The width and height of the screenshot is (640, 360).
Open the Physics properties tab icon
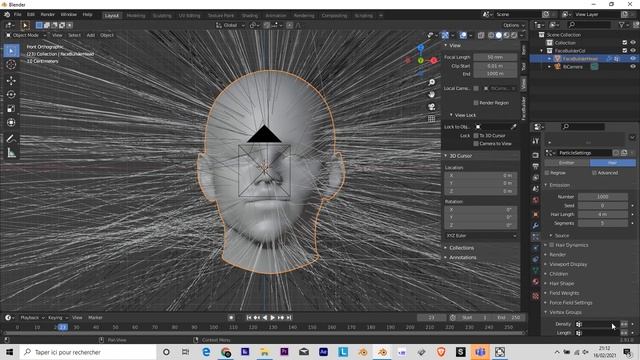coord(536,248)
